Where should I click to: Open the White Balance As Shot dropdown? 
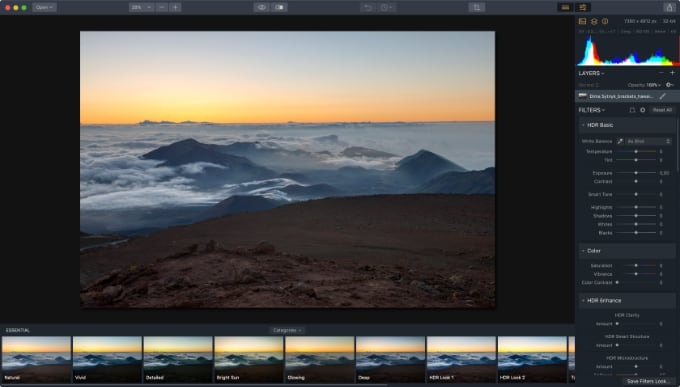(649, 141)
